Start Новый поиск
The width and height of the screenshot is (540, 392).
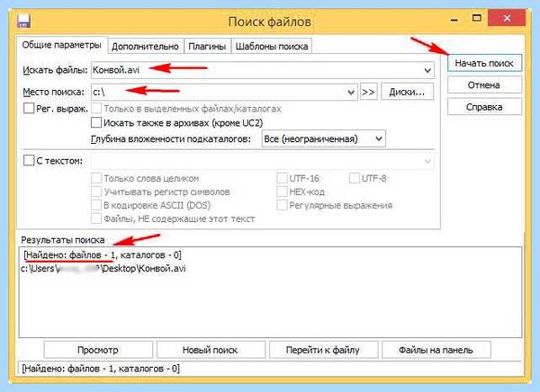tap(211, 350)
